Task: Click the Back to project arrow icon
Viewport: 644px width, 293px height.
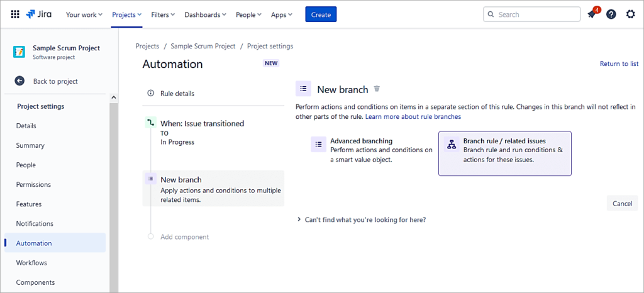Action: (x=19, y=81)
